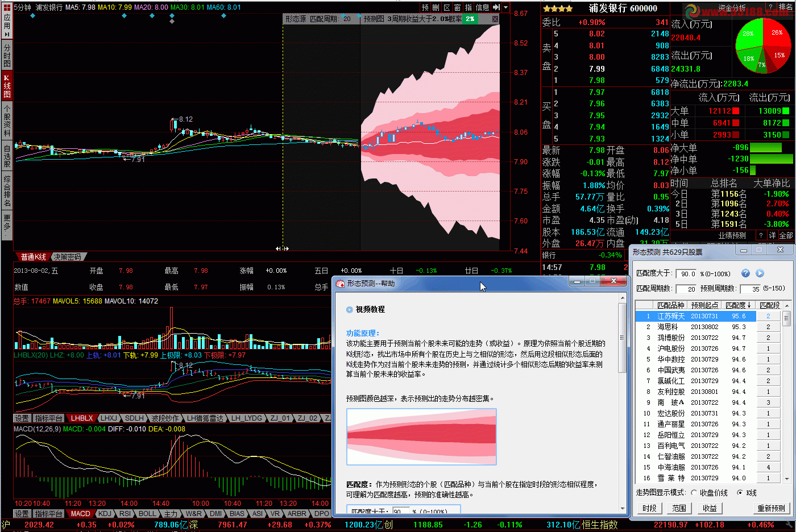Open 视频教程 link in help window
Viewport: 796px width, 532px height.
pos(370,309)
